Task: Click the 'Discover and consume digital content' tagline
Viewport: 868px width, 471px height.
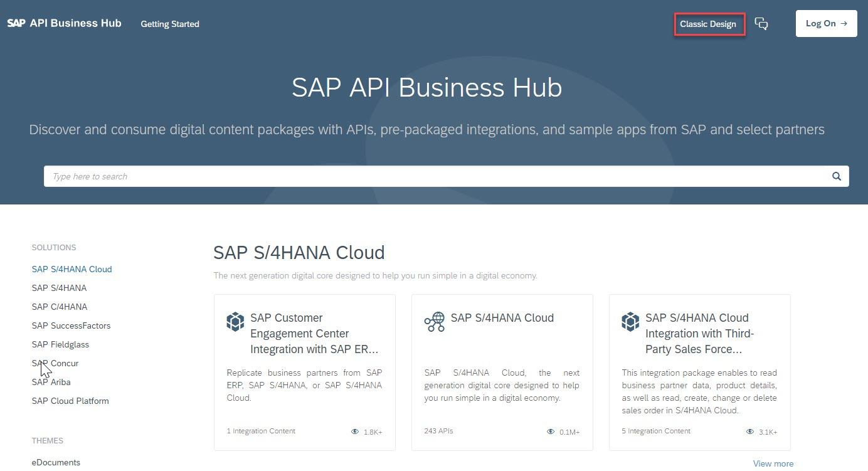Action: click(x=427, y=130)
